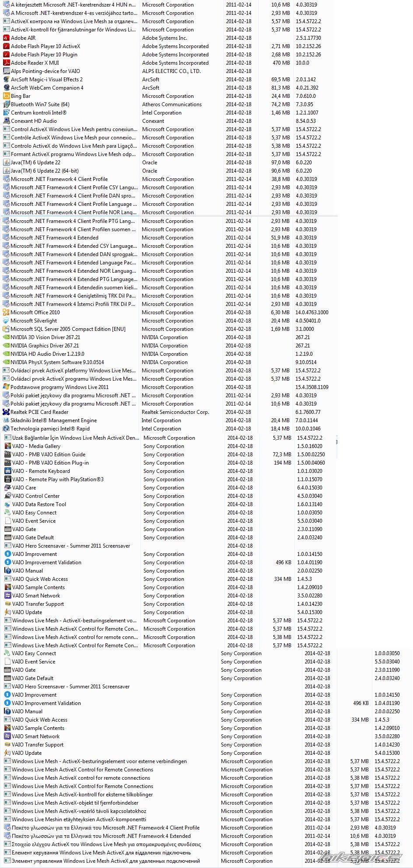Click the NVIDIA Graphics Driver 267.21 icon
Viewport: 413px width, 868px height.
[x=6, y=346]
